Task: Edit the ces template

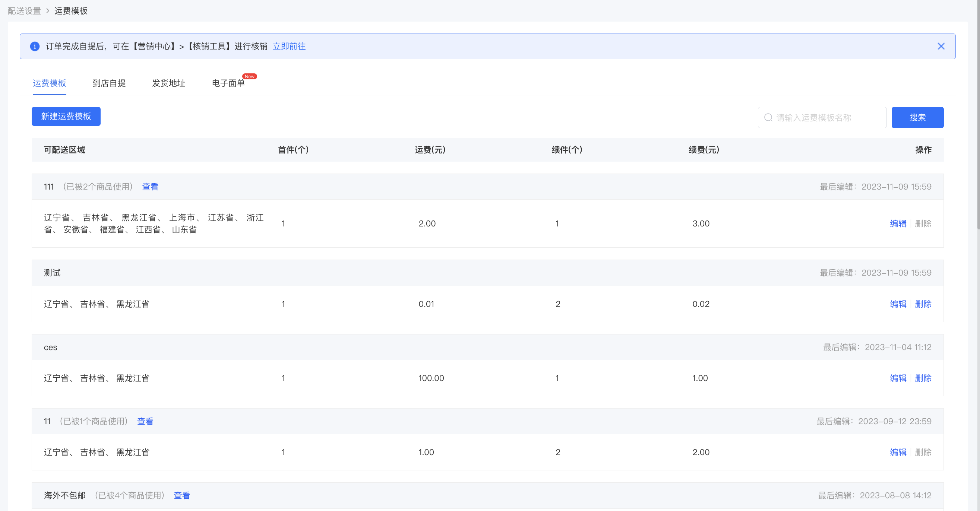Action: tap(898, 378)
